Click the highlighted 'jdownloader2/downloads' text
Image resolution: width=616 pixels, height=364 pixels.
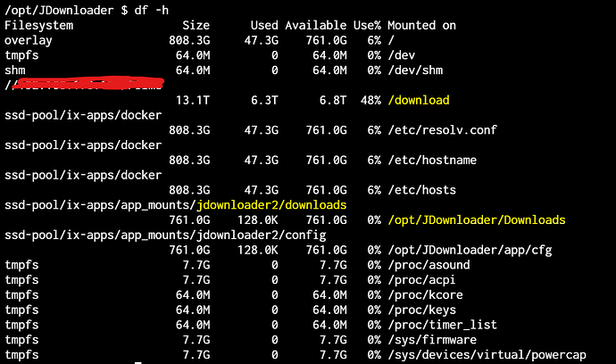pos(271,205)
